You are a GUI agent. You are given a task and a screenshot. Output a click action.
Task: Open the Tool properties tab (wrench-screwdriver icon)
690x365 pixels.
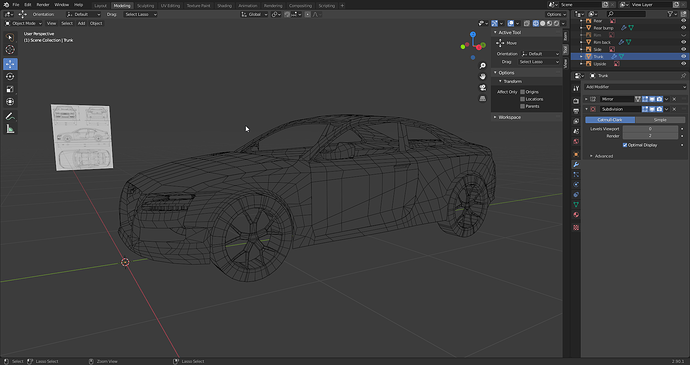click(x=576, y=88)
